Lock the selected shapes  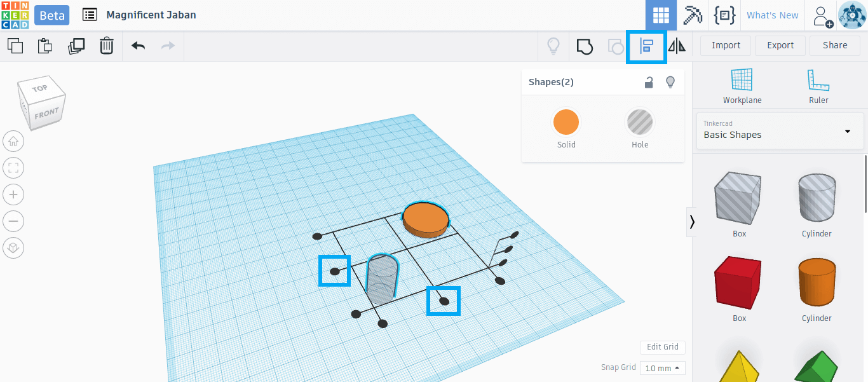tap(649, 81)
